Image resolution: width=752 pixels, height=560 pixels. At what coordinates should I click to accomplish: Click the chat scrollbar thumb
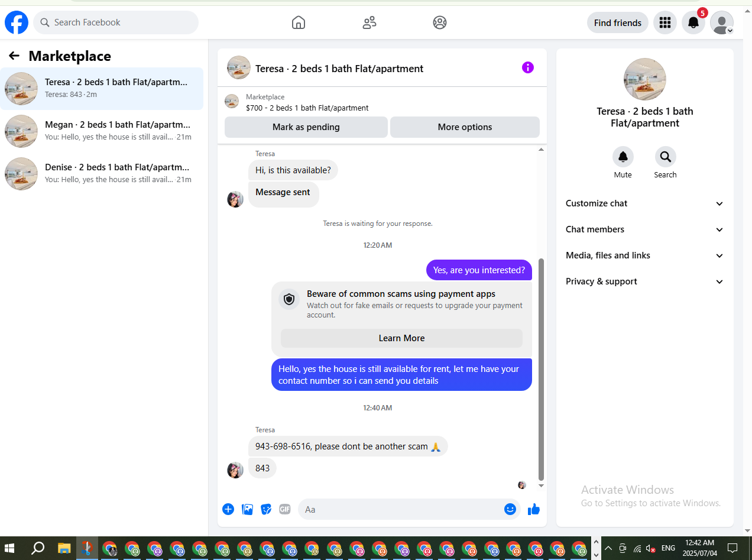(x=541, y=370)
